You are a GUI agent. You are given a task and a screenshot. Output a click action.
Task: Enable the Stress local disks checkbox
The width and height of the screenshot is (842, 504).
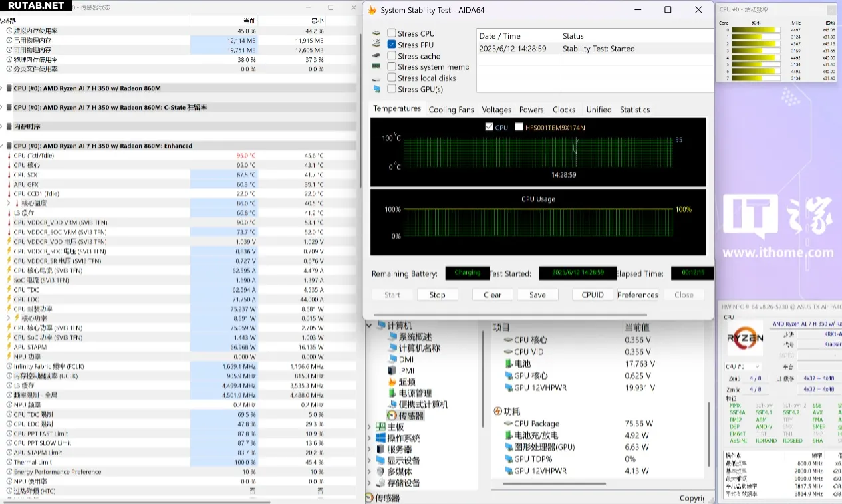(x=392, y=78)
